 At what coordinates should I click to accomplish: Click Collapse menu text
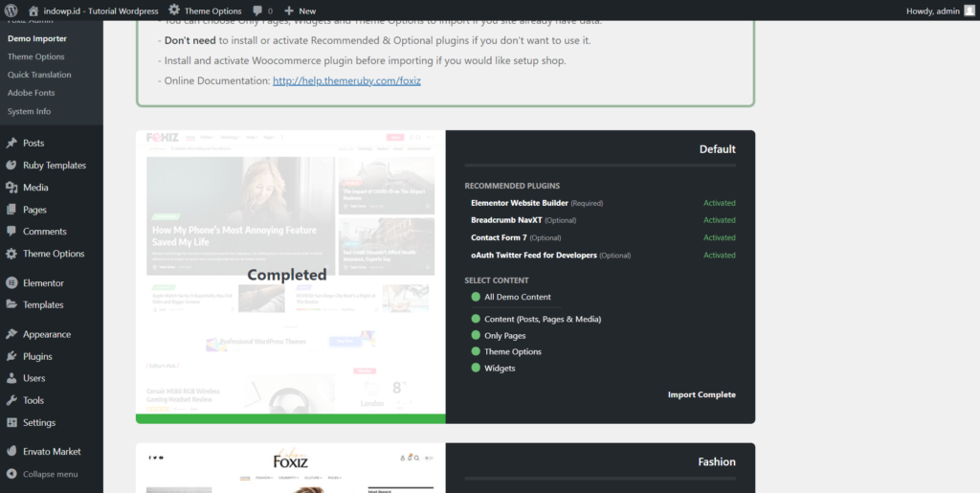point(51,474)
